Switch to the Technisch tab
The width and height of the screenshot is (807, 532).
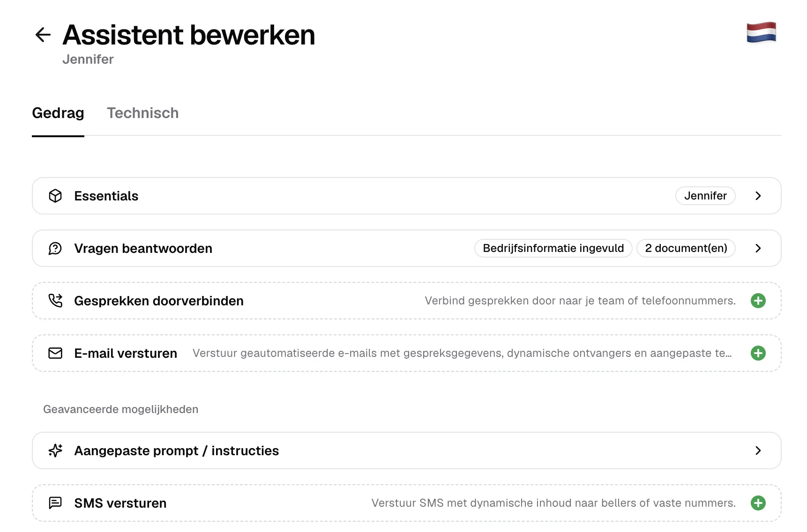point(142,113)
